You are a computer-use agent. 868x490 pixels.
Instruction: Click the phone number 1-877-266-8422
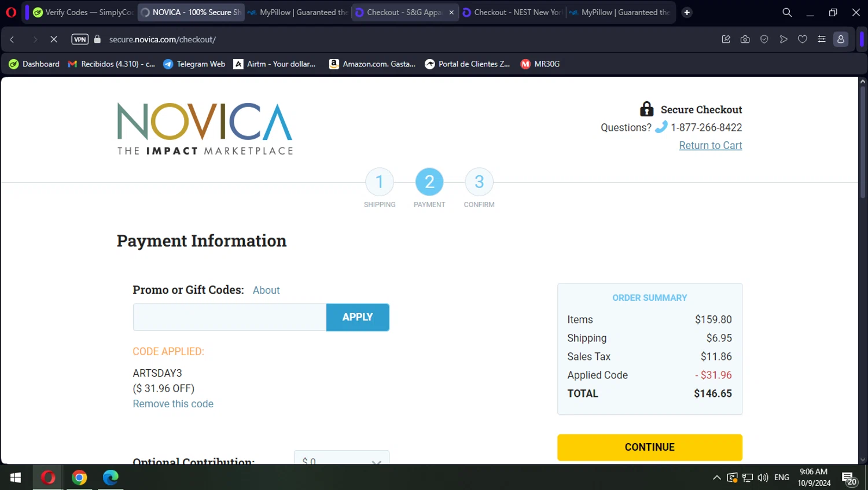(706, 127)
